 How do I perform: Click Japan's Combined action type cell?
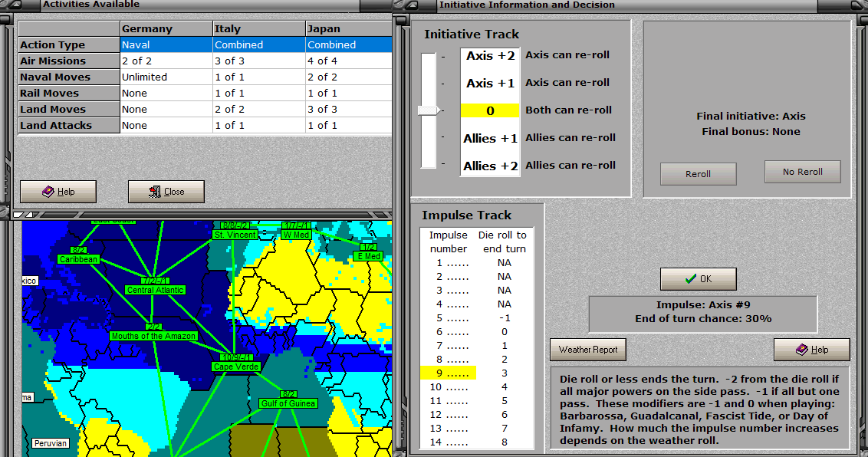(x=349, y=44)
